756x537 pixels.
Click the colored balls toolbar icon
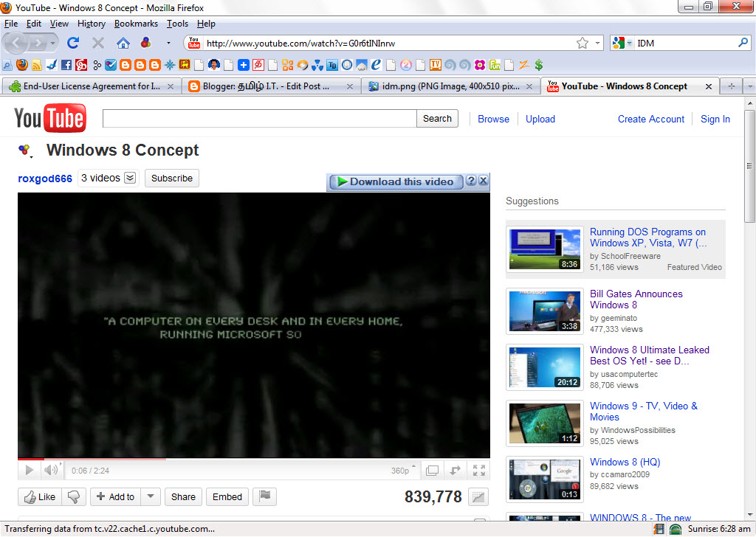point(145,43)
